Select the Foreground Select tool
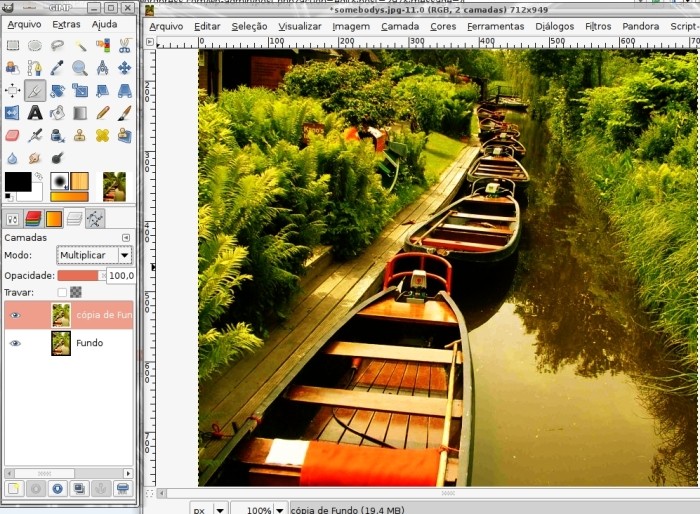This screenshot has height=514, width=700. [12, 68]
